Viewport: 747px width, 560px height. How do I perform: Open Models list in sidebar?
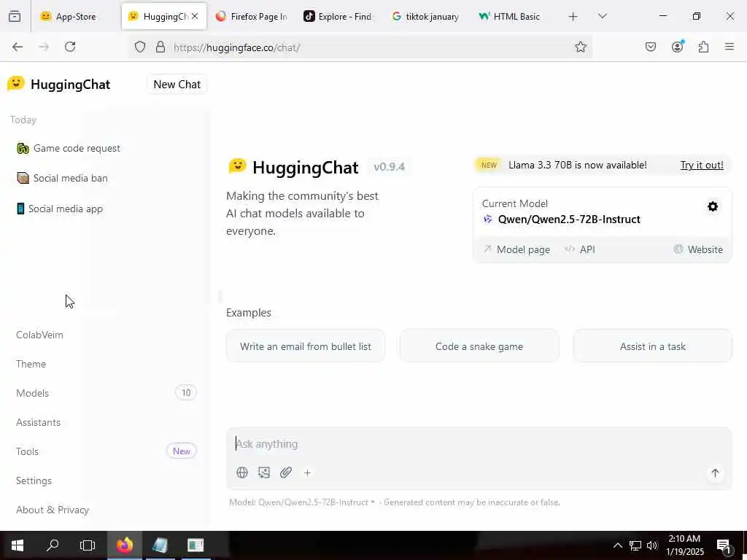pos(107,393)
